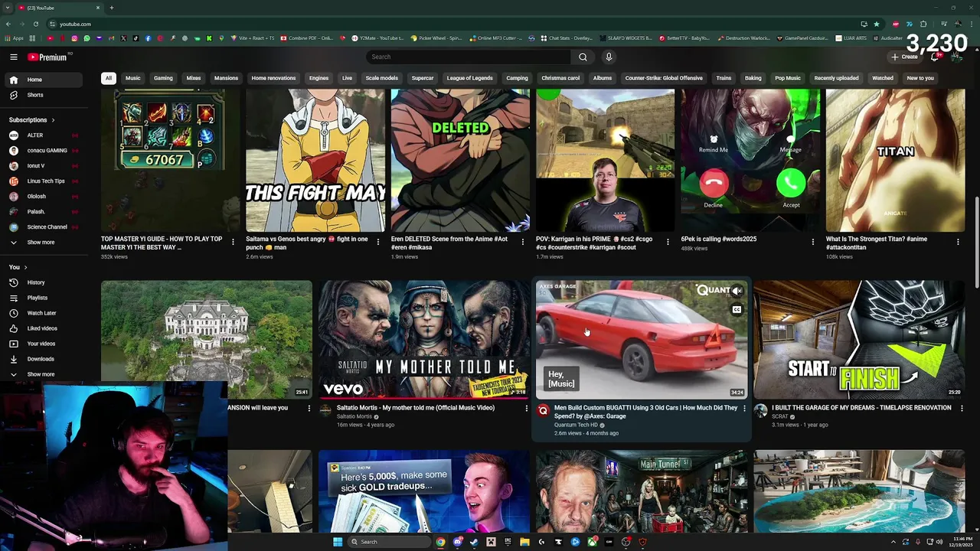Image resolution: width=980 pixels, height=551 pixels.
Task: Click the magnifier search button
Action: click(x=583, y=57)
